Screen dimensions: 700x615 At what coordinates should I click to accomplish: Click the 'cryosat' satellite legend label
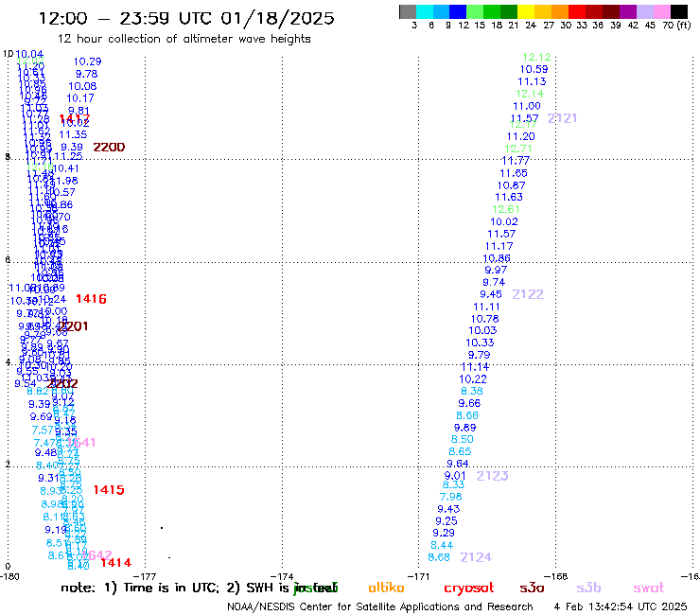pos(469,589)
